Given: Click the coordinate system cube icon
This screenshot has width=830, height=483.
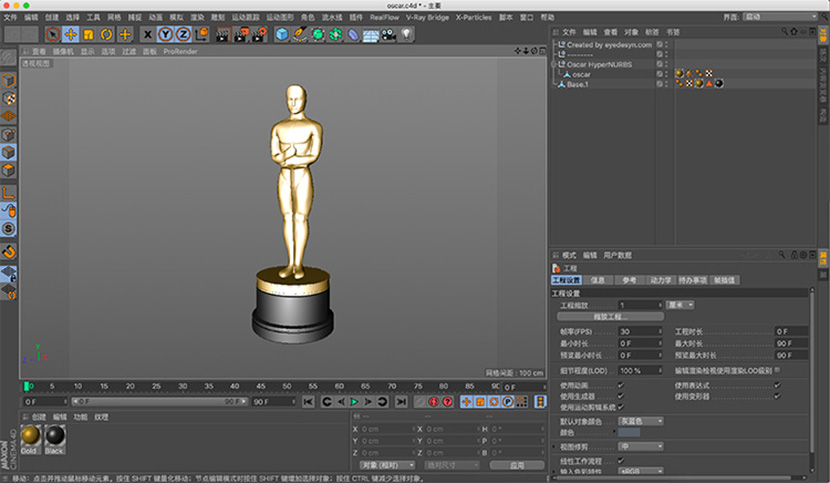Looking at the screenshot, I should point(202,34).
